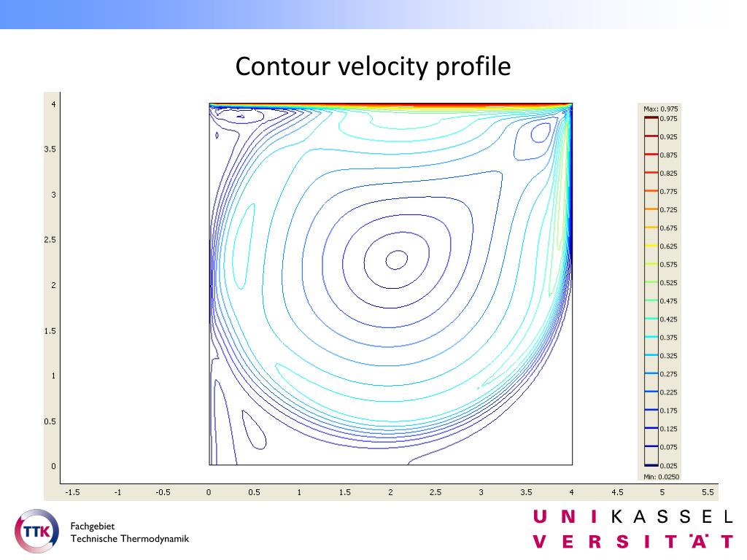Click the 0.325 legend value
Image resolution: width=747 pixels, height=560 pixels.
tap(668, 356)
